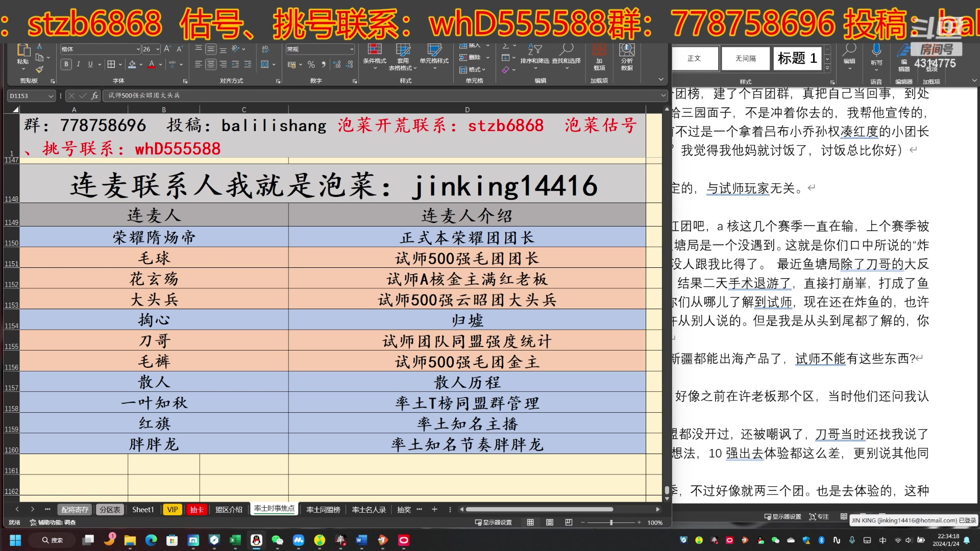The image size is (980, 551).
Task: Increase font size with large A
Action: coord(167,49)
